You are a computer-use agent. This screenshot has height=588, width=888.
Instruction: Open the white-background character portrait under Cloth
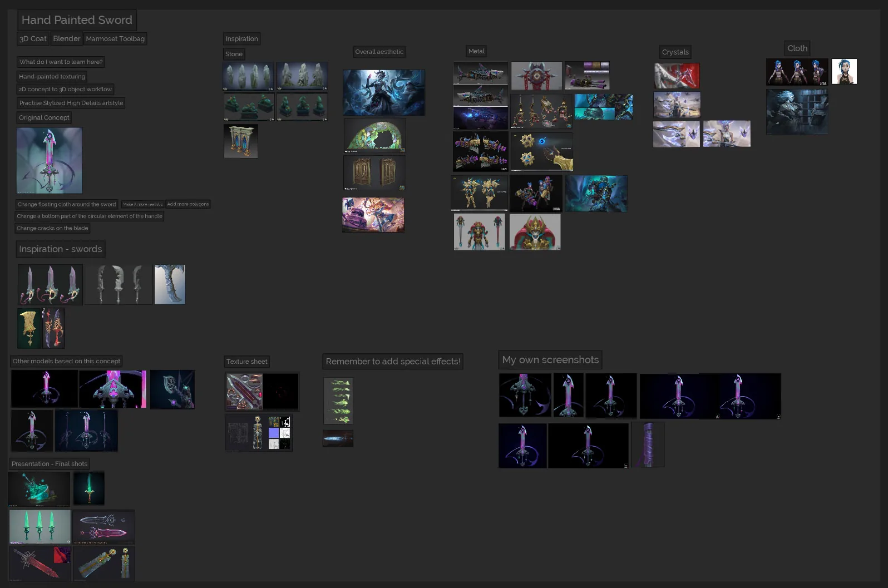coord(844,71)
